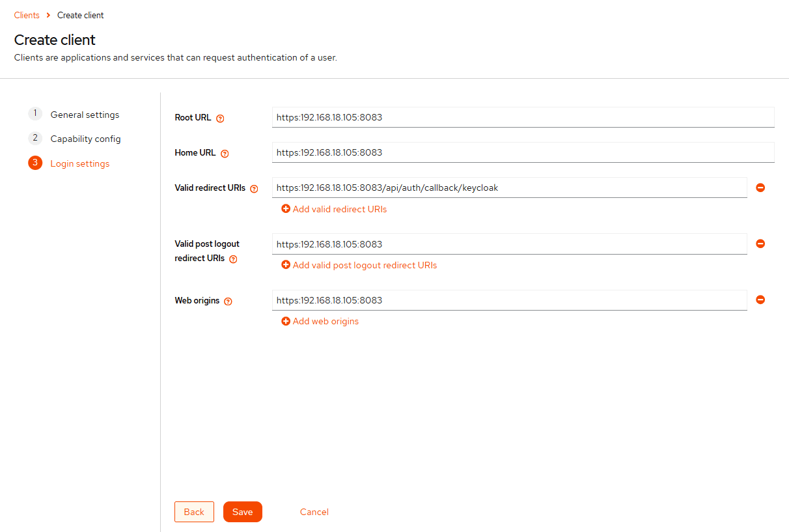Click the Create client breadcrumb text
The height and width of the screenshot is (532, 789).
click(x=81, y=15)
